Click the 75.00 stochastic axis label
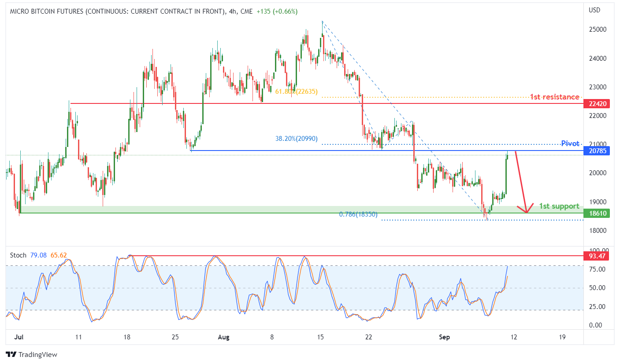The width and height of the screenshot is (620, 364). coord(597,269)
